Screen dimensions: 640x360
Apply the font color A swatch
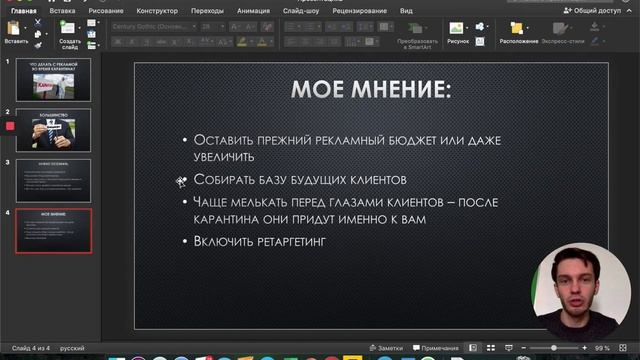click(x=262, y=42)
